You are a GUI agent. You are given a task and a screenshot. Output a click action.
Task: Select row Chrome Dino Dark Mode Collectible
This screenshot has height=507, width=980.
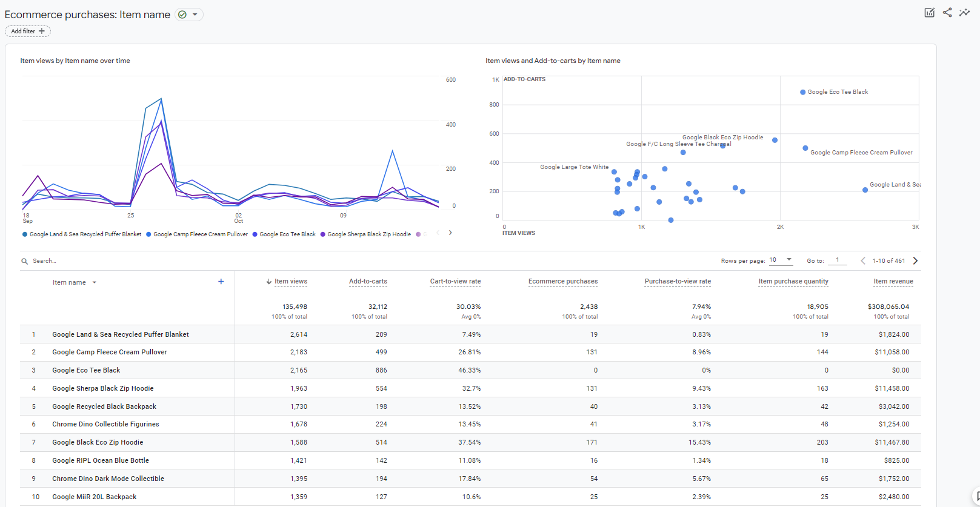(470, 479)
